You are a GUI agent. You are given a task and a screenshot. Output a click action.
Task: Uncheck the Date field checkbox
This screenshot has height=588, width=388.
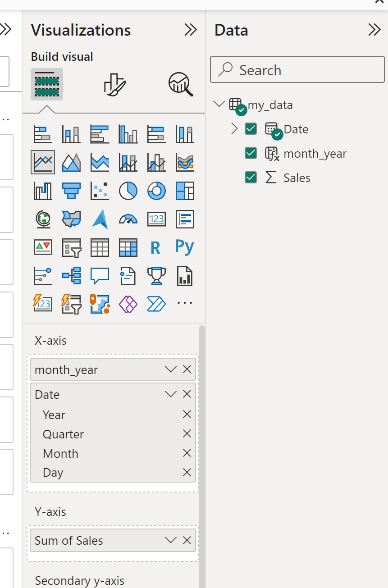(251, 129)
